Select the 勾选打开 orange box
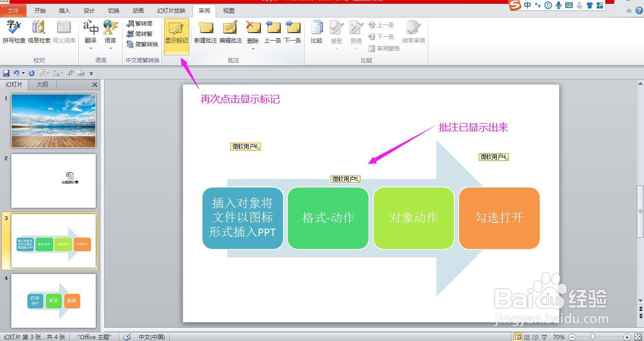Image resolution: width=644 pixels, height=341 pixels. 499,218
